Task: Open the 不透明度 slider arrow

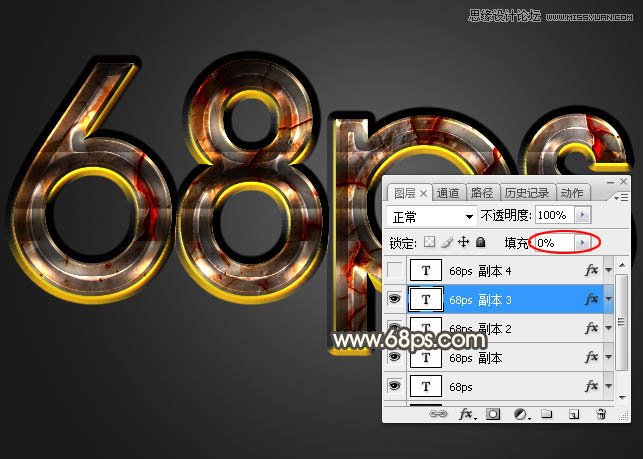Action: tap(583, 215)
